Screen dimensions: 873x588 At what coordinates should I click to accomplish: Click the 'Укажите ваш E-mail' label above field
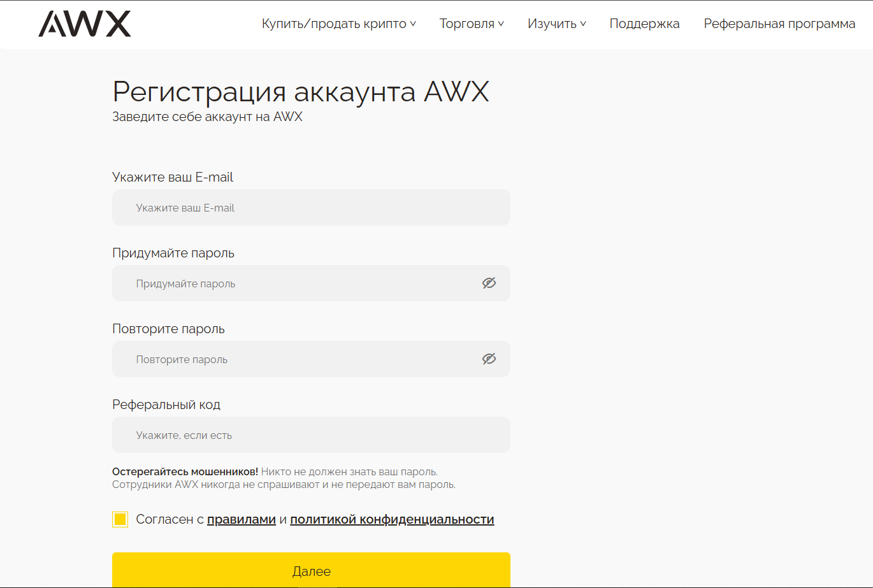(x=173, y=177)
